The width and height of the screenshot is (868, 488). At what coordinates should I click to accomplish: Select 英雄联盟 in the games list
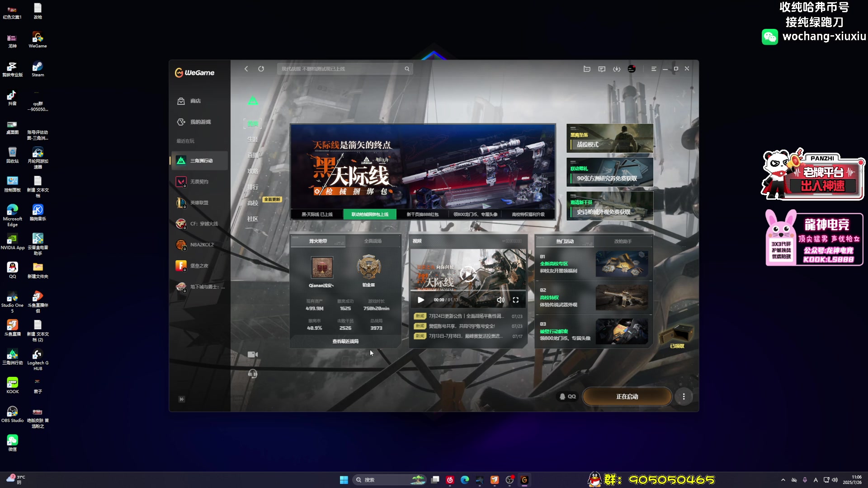point(200,203)
